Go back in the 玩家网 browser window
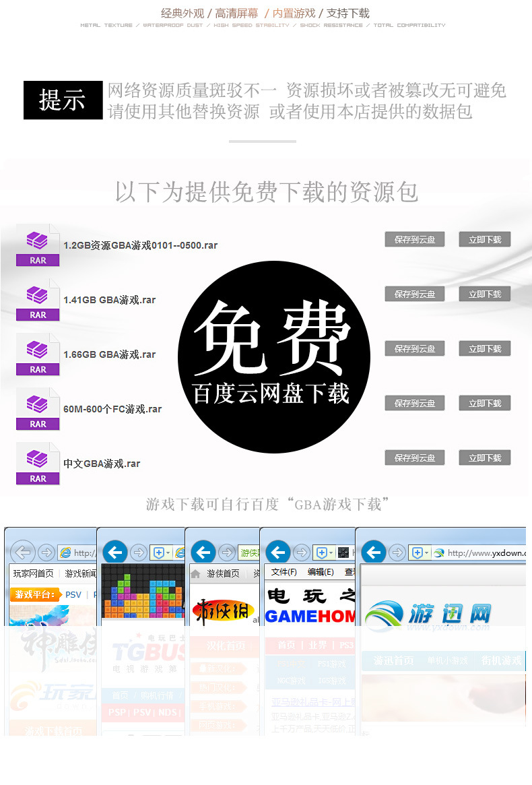This screenshot has width=532, height=785. [x=23, y=553]
